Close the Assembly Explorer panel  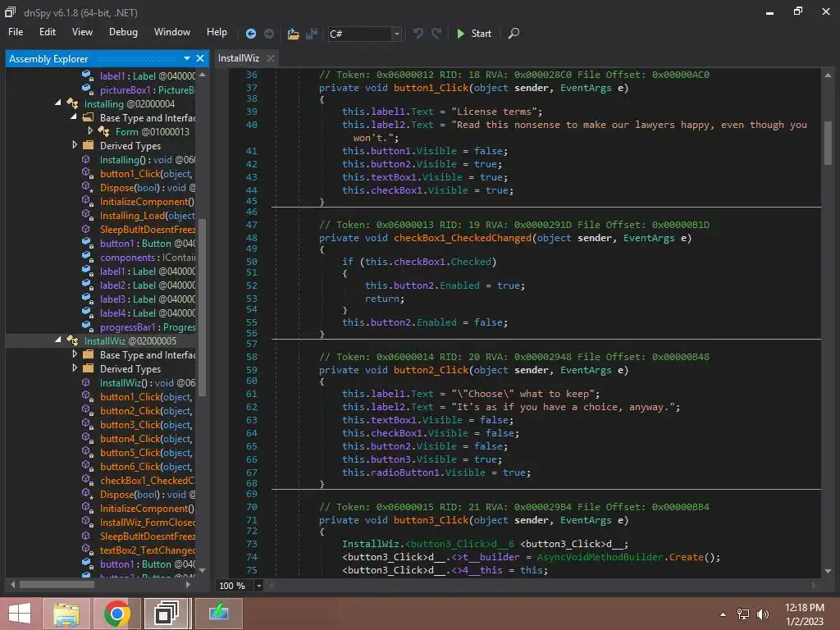coord(201,58)
